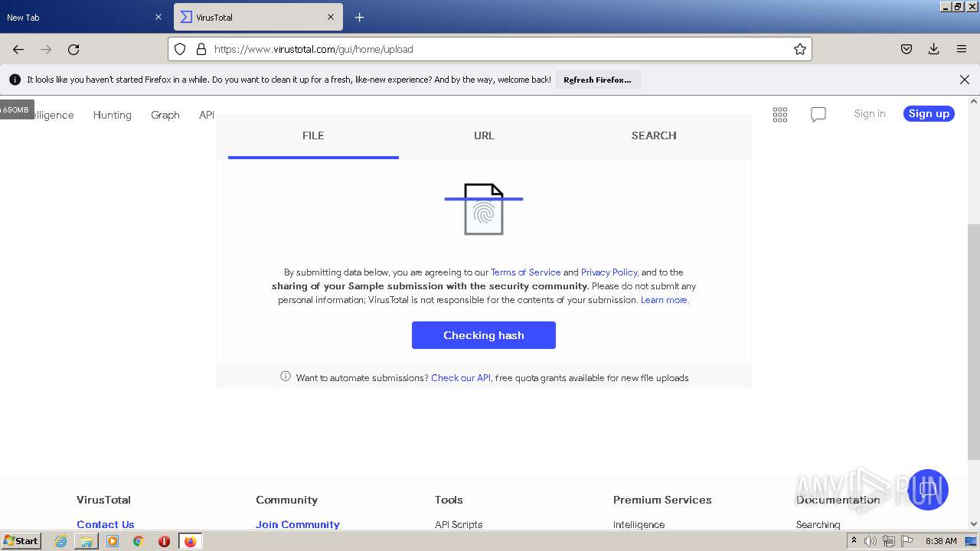The height and width of the screenshot is (551, 980).
Task: Open the Downloads arrow icon
Action: (934, 49)
